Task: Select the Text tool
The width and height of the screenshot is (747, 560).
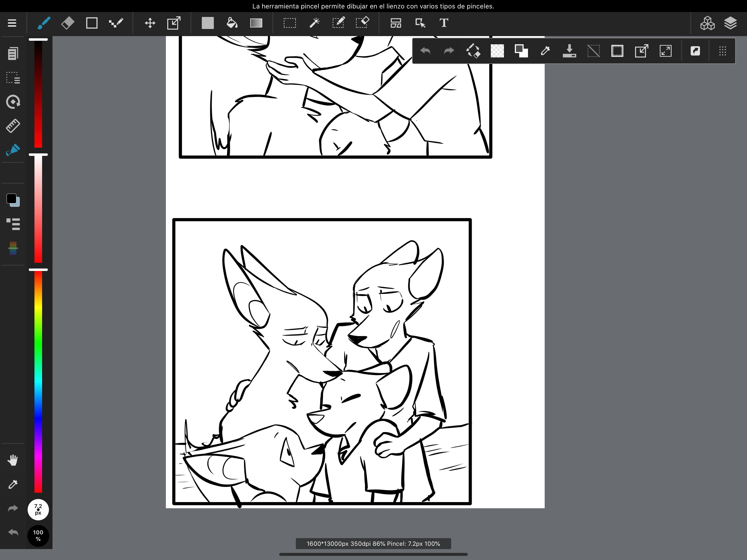Action: (444, 23)
